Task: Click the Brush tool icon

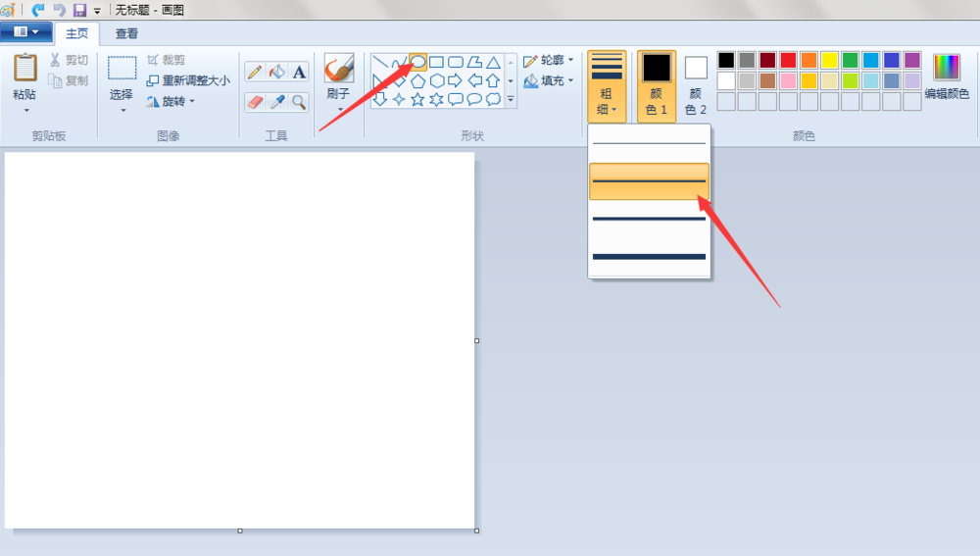Action: pos(339,69)
